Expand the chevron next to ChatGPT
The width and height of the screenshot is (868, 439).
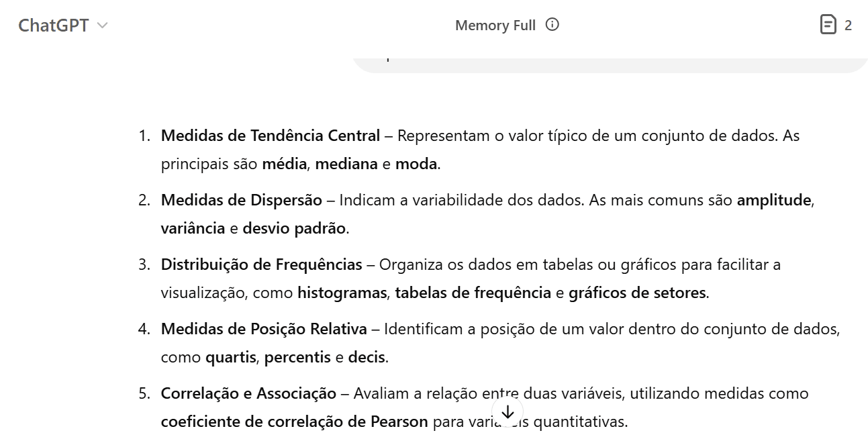point(101,26)
